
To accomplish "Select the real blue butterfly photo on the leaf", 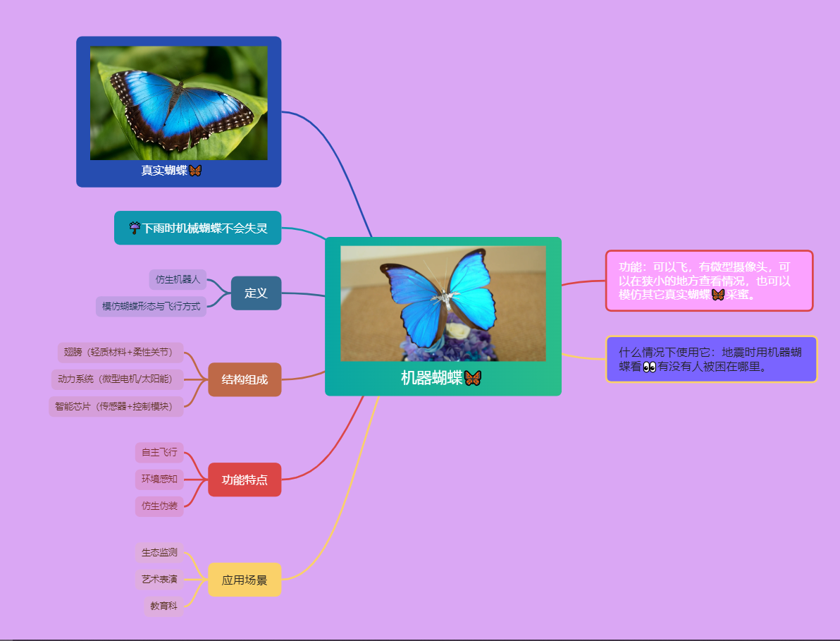I will (x=178, y=103).
